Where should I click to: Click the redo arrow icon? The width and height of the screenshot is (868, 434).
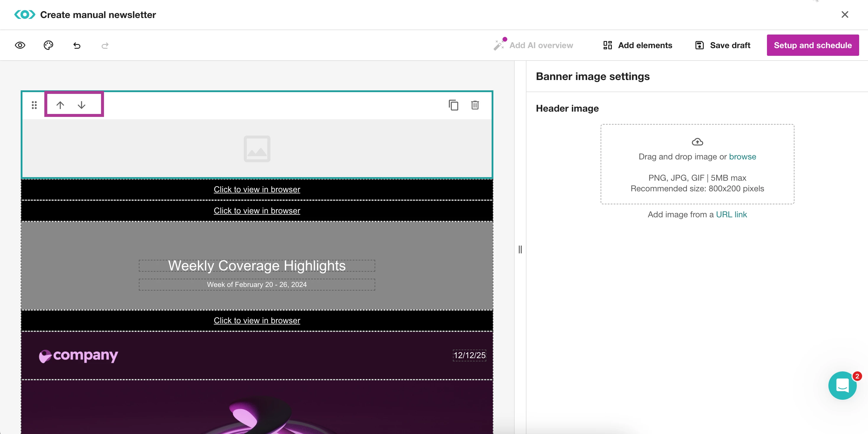click(105, 45)
